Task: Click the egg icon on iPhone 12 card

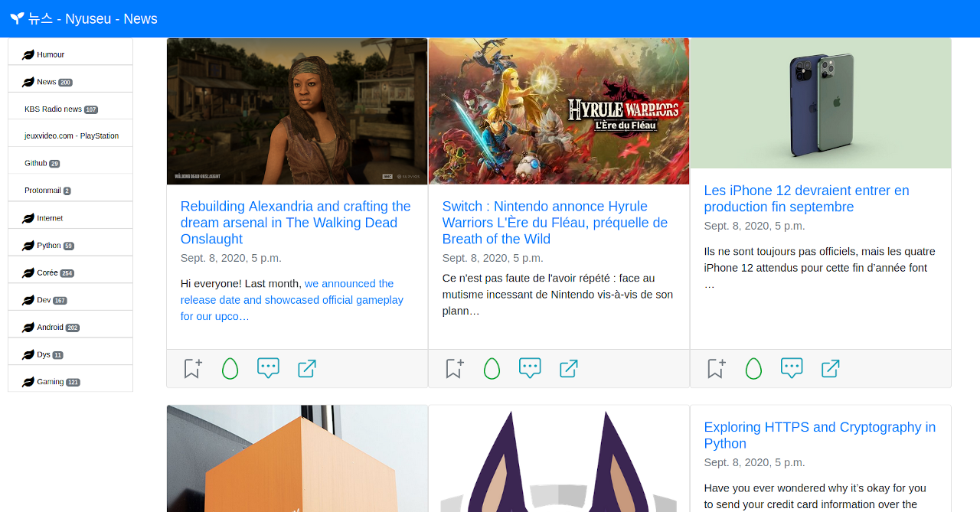Action: coord(753,368)
